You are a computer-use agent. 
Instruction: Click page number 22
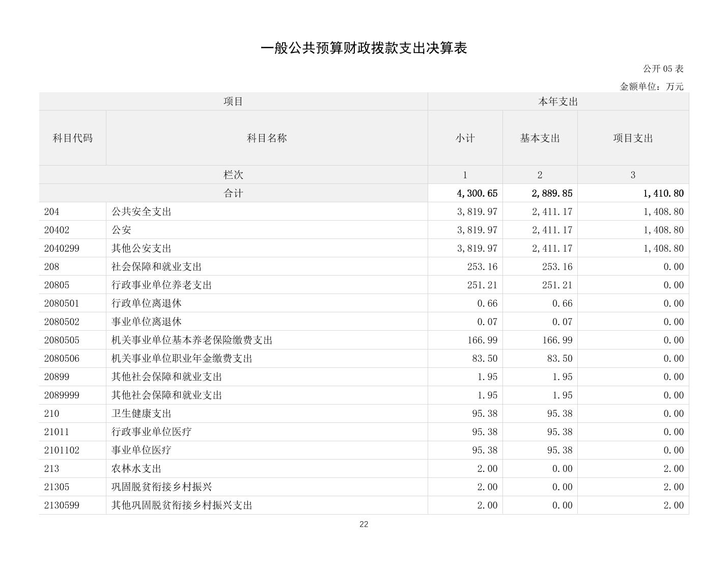(x=363, y=524)
